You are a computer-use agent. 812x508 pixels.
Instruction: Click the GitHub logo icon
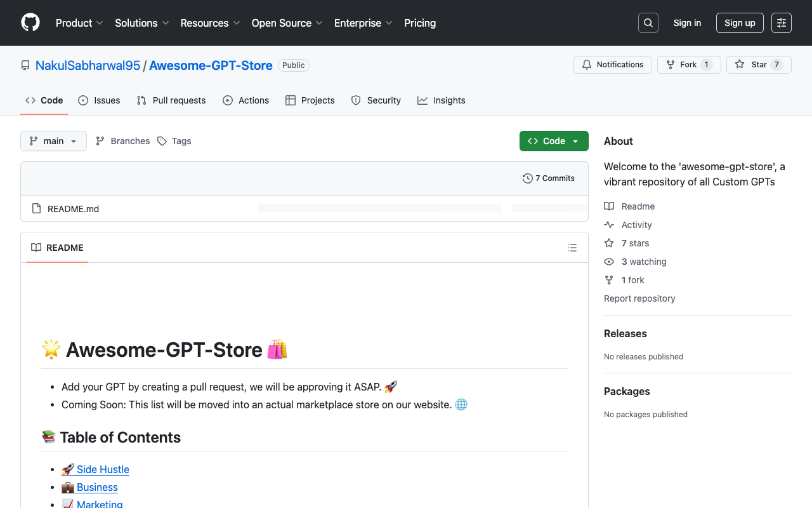pyautogui.click(x=30, y=23)
